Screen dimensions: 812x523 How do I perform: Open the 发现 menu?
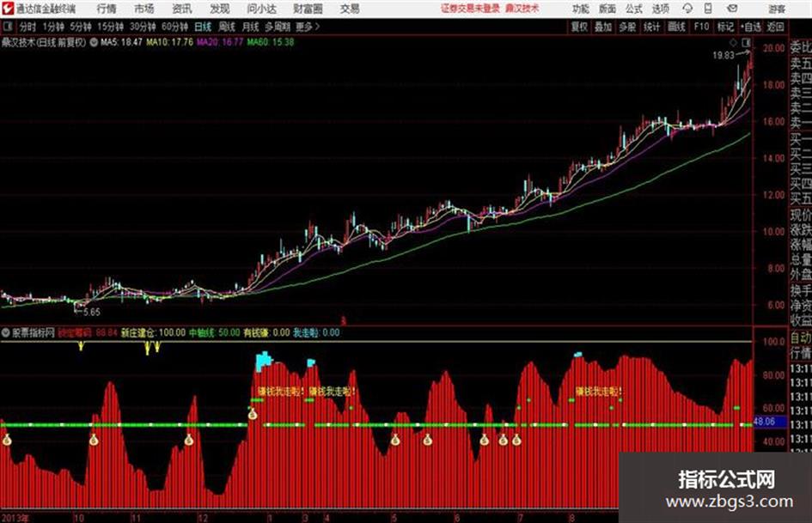[220, 9]
